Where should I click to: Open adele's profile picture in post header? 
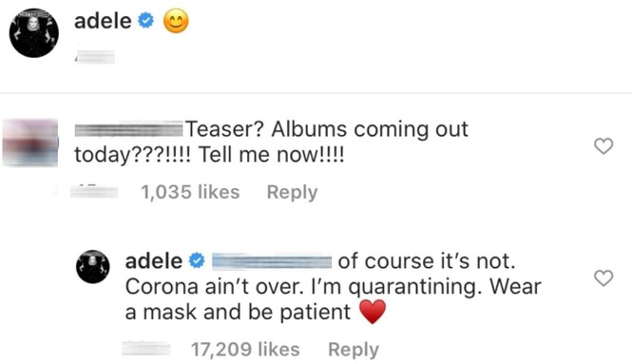(x=34, y=33)
